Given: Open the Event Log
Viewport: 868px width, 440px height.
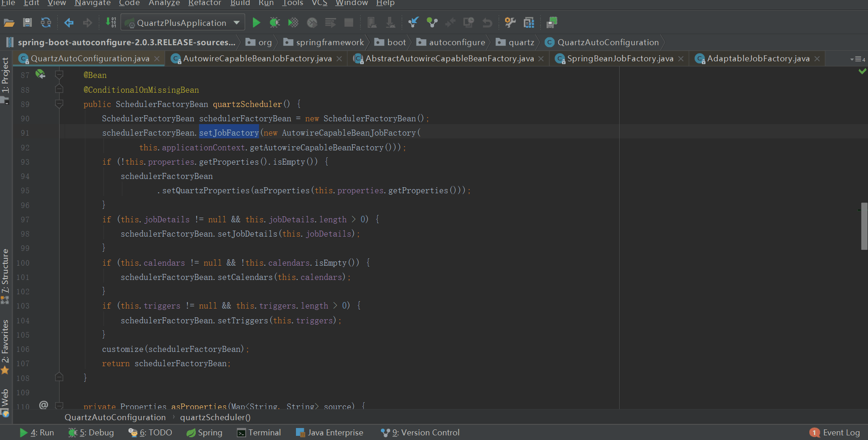Looking at the screenshot, I should click(835, 433).
